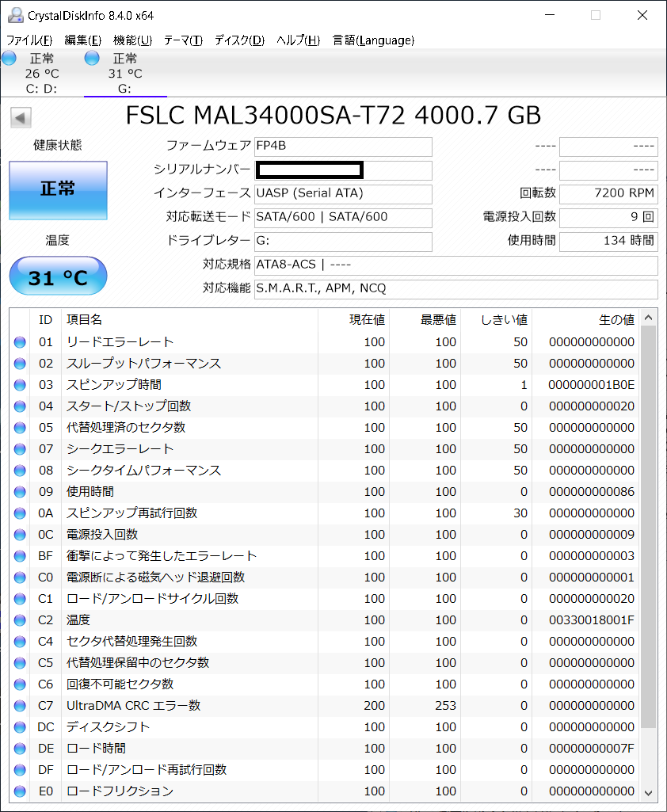Click scrollbar up arrow in SMART list
The image size is (667, 812).
pyautogui.click(x=648, y=318)
